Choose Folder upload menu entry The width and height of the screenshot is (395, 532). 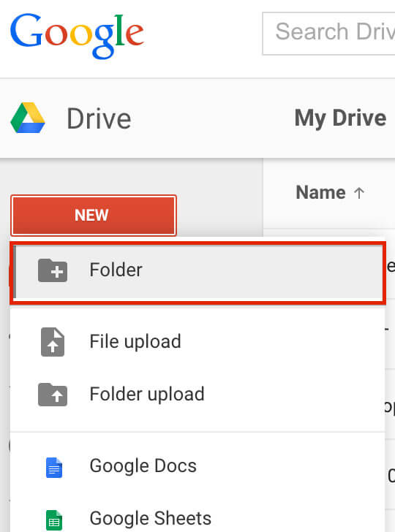coord(197,395)
